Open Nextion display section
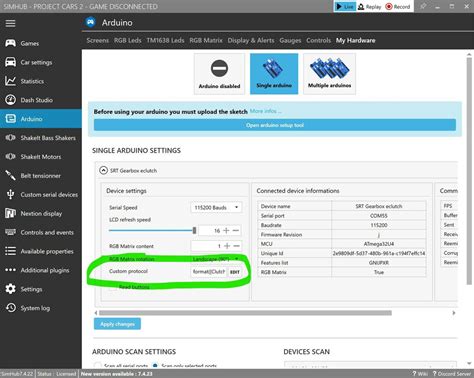 point(41,213)
